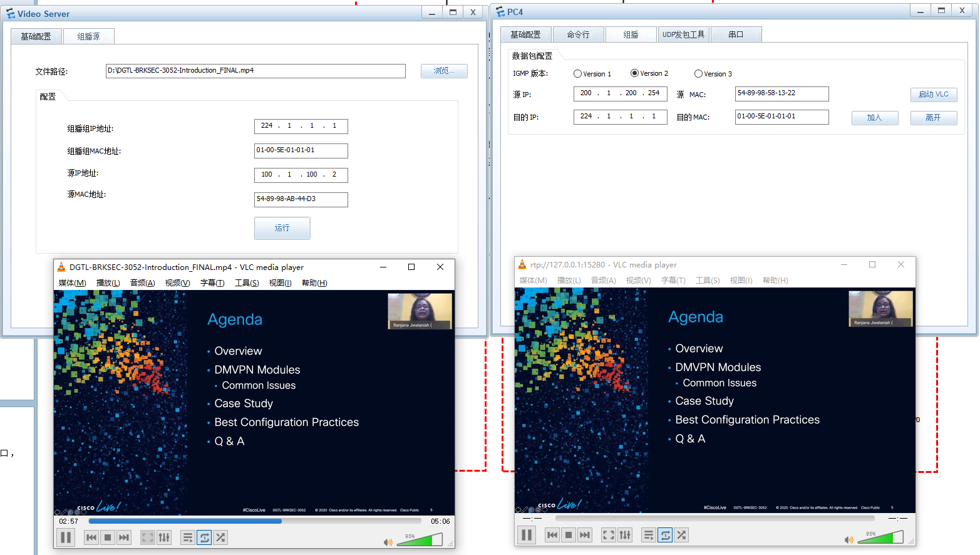Click 离开 leave button in PC4
The height and width of the screenshot is (555, 980).
(934, 118)
